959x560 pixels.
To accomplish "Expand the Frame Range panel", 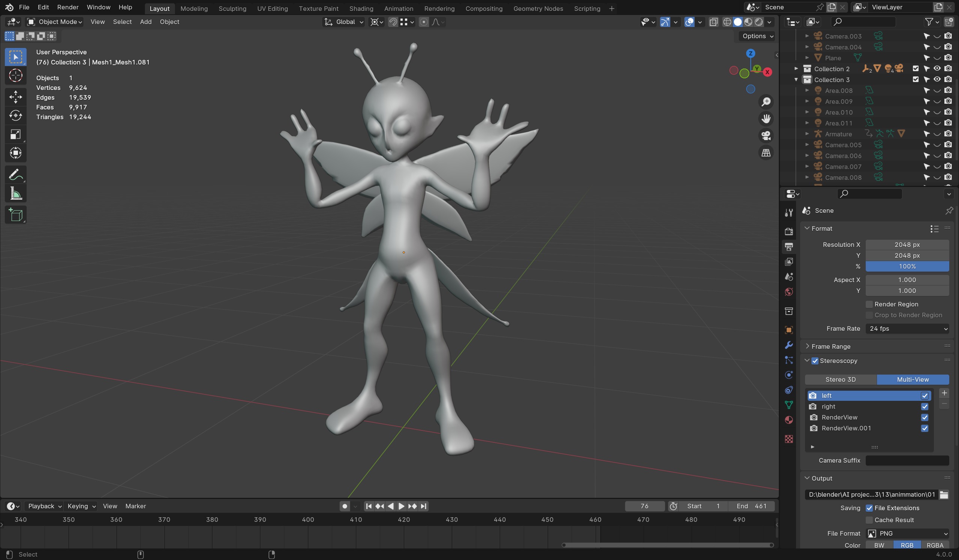I will (x=831, y=346).
